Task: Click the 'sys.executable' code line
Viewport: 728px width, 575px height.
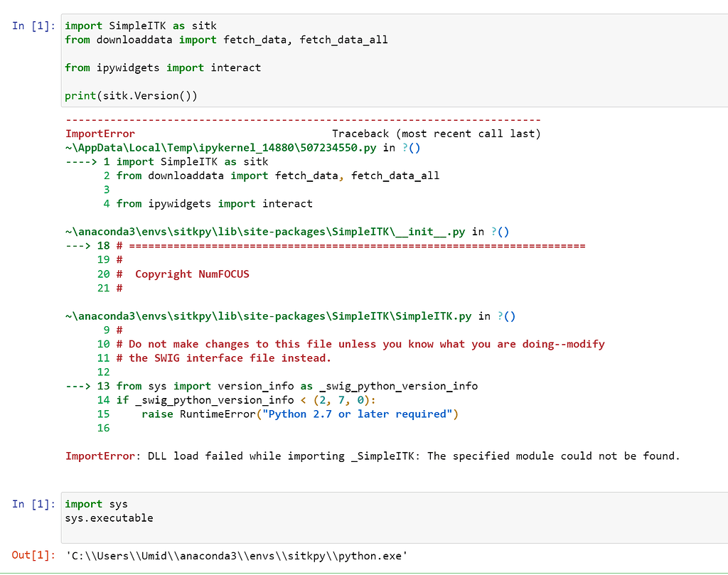Action: tap(109, 518)
